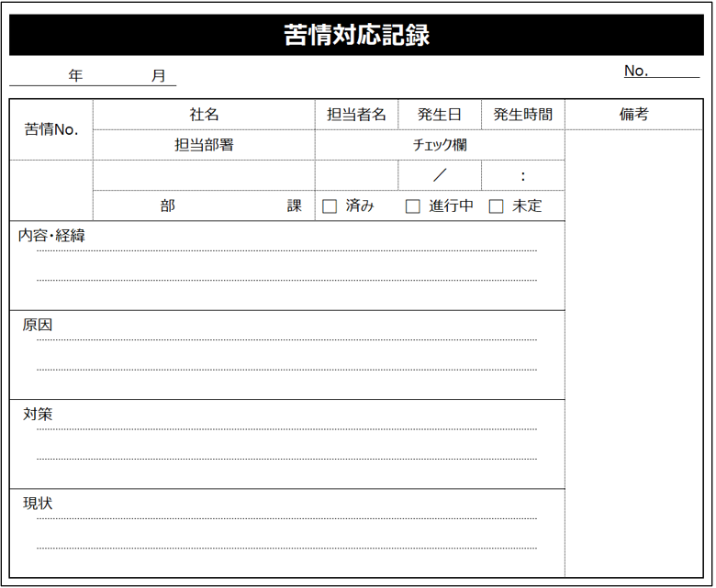716x588 pixels.
Task: Click the 担当部署 header cell
Action: 204,145
